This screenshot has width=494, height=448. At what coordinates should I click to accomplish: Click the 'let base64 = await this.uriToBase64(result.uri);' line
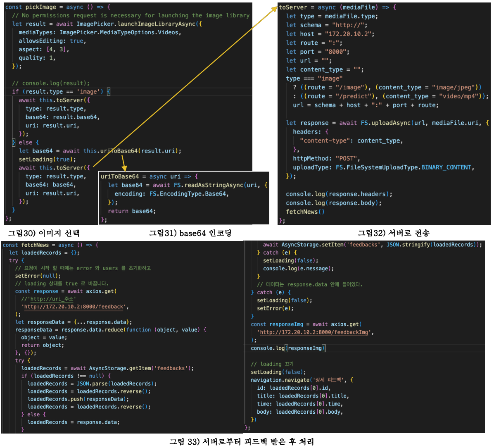pos(100,151)
